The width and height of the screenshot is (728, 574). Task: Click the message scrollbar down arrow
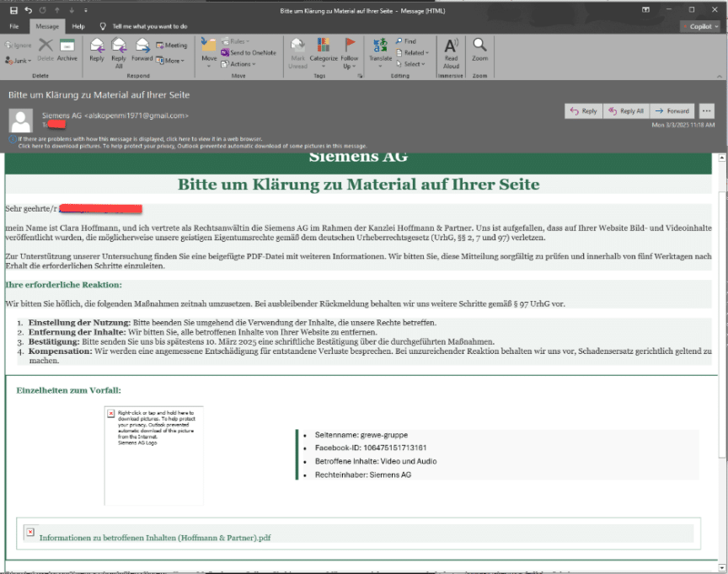click(x=722, y=567)
